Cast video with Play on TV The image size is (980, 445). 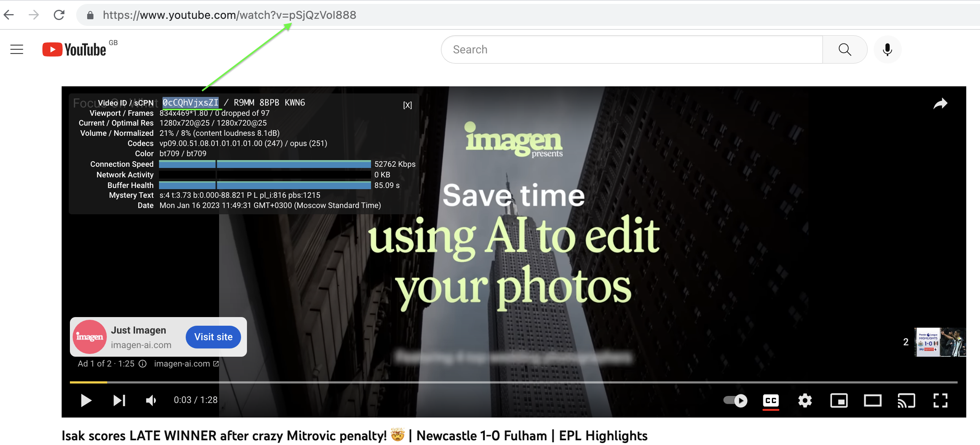pos(906,400)
